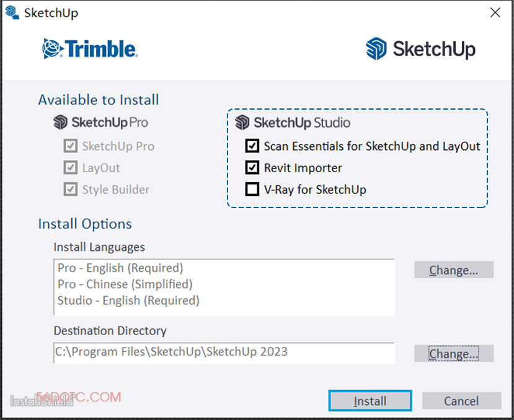Screen dimensions: 514x420
Task: Click Change button for Install Languages
Action: point(454,270)
